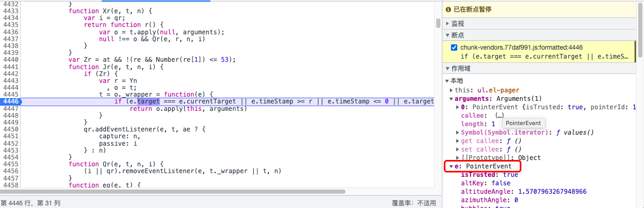Click the callee (…) getter value
The height and width of the screenshot is (208, 644).
click(x=499, y=116)
